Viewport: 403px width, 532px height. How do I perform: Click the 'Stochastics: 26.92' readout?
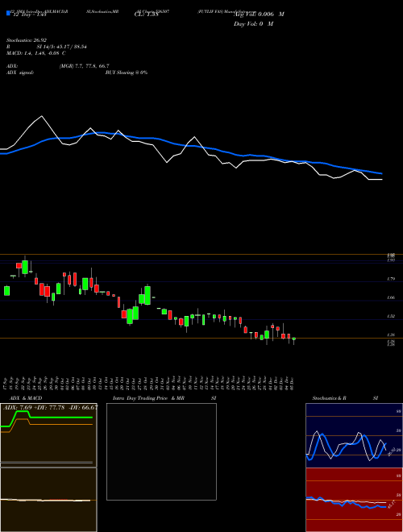point(27,40)
